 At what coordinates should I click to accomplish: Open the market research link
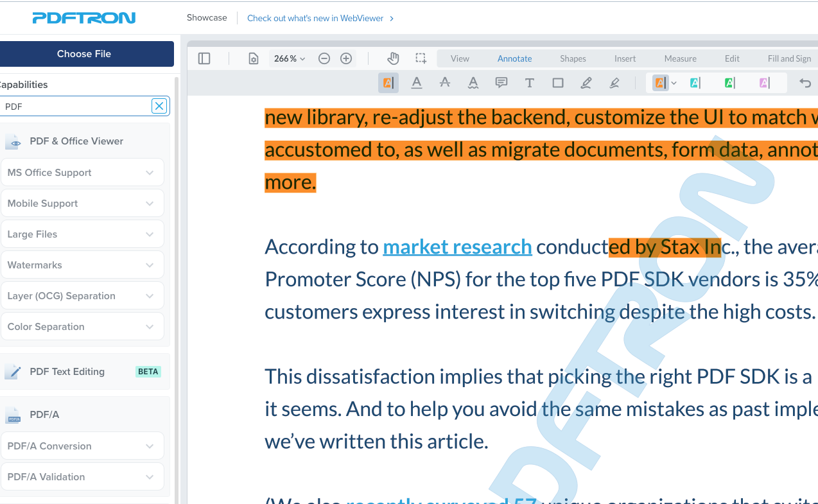[457, 247]
